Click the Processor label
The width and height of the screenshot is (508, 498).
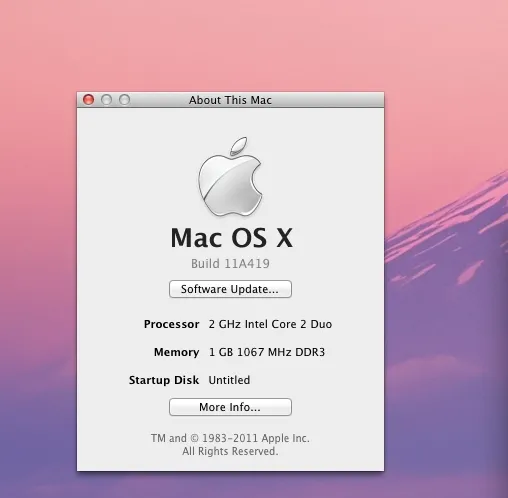171,324
